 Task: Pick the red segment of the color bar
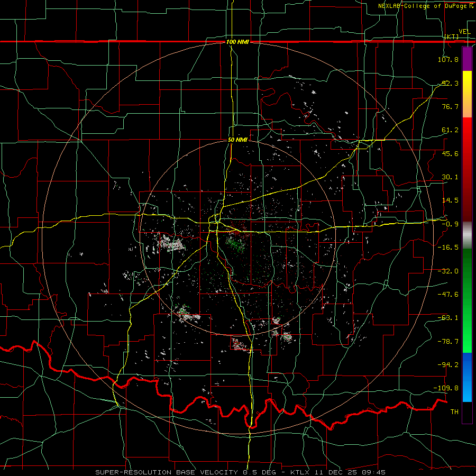(467, 169)
